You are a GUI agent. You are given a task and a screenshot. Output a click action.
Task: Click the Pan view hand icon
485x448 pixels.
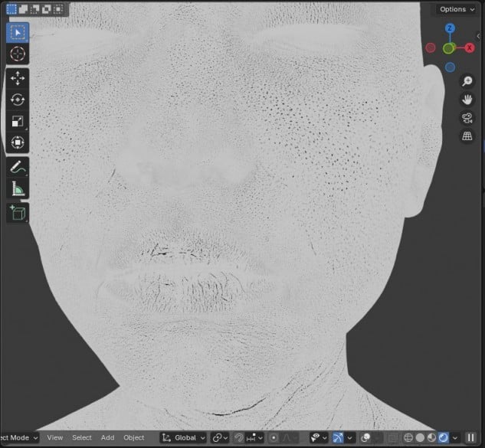pyautogui.click(x=467, y=100)
